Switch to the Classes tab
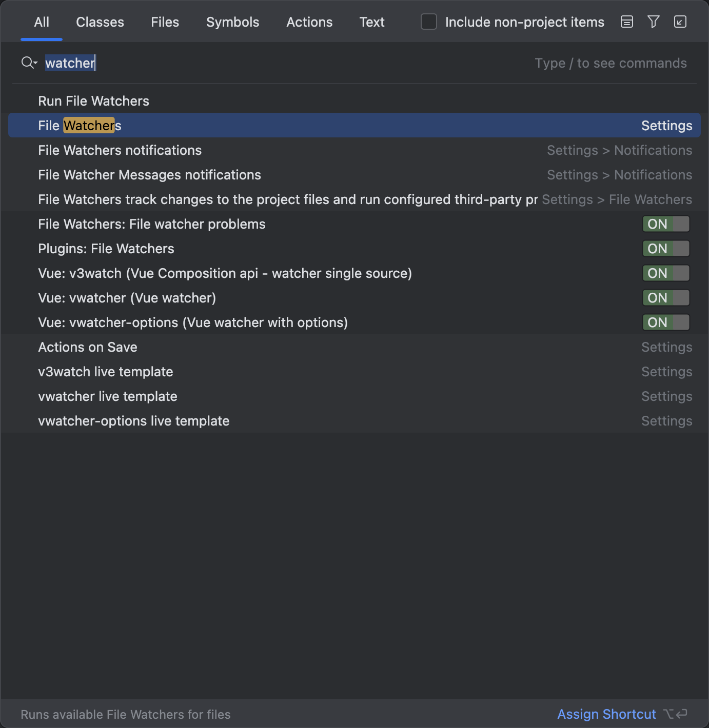Image resolution: width=709 pixels, height=728 pixels. pyautogui.click(x=100, y=22)
